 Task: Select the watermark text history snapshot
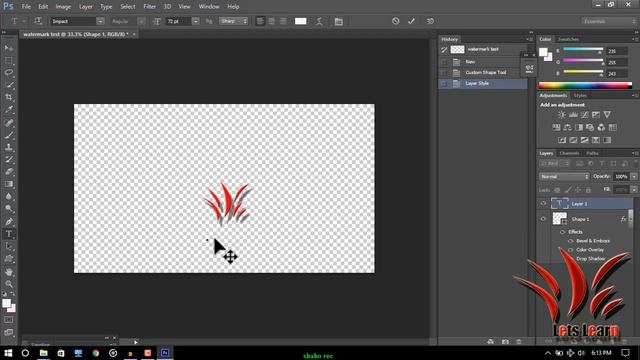click(x=483, y=49)
